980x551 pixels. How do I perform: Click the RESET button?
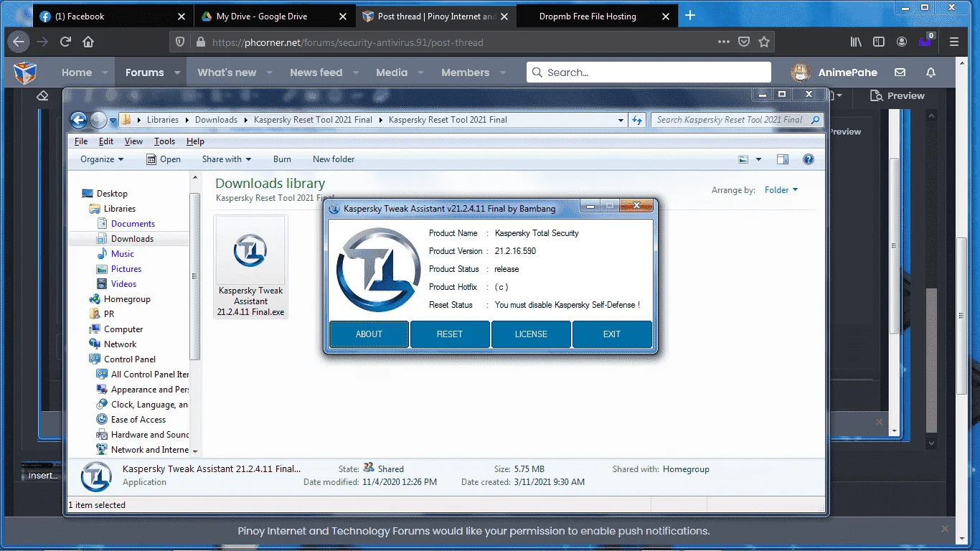click(450, 334)
